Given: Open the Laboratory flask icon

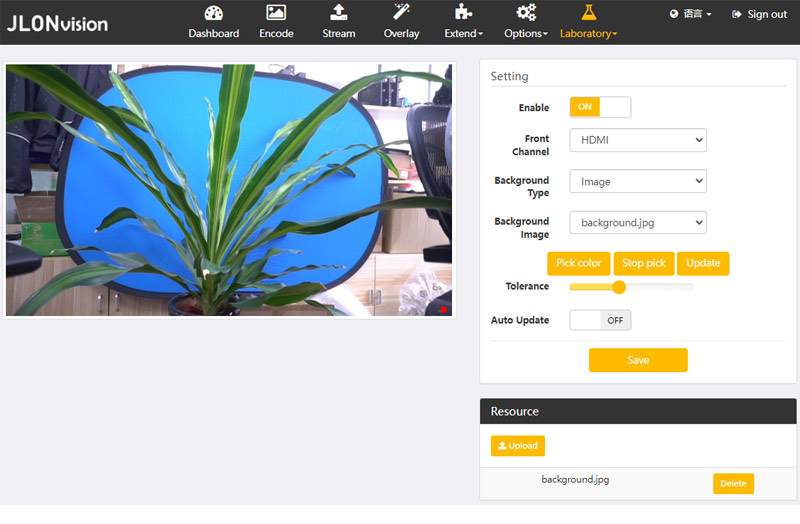Looking at the screenshot, I should 588,13.
